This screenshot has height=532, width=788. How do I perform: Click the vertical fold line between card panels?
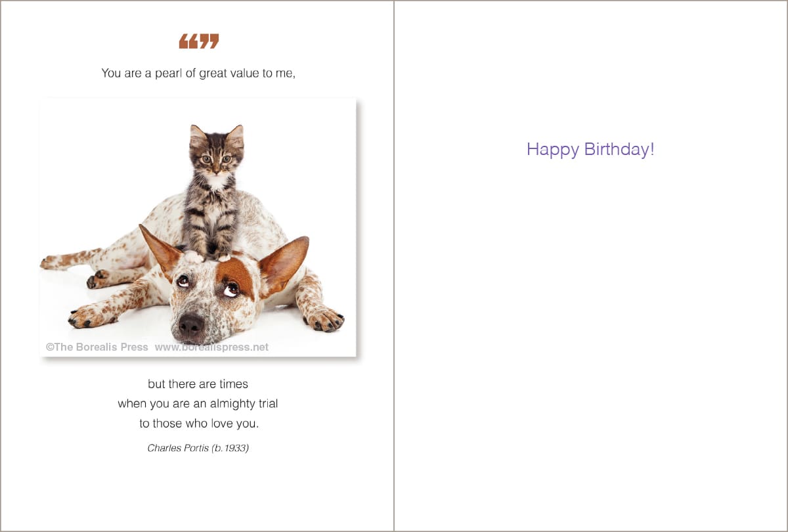point(394,266)
